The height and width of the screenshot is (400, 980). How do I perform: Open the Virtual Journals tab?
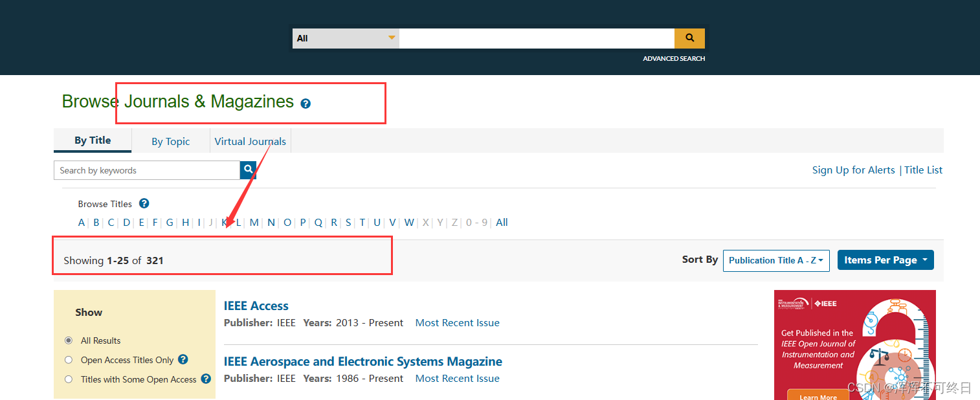click(x=251, y=141)
